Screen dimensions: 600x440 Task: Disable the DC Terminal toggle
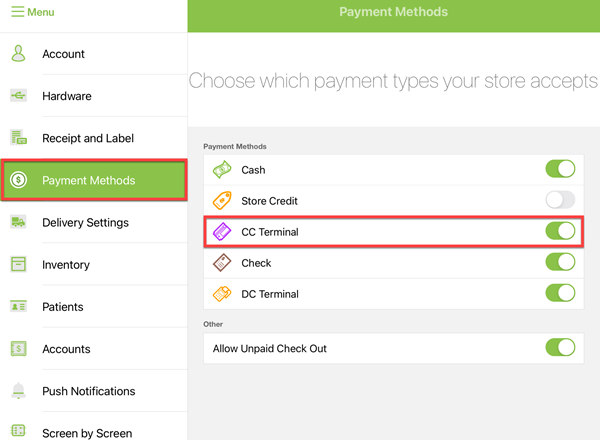tap(560, 294)
